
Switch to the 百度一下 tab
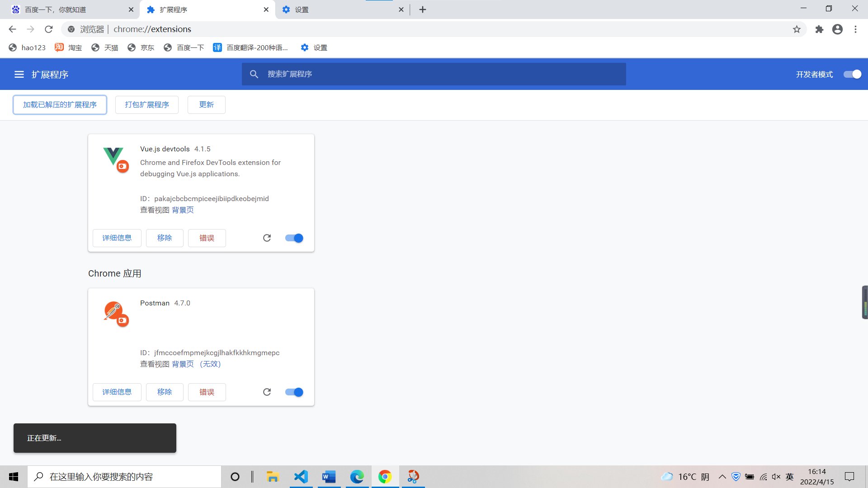[68, 9]
